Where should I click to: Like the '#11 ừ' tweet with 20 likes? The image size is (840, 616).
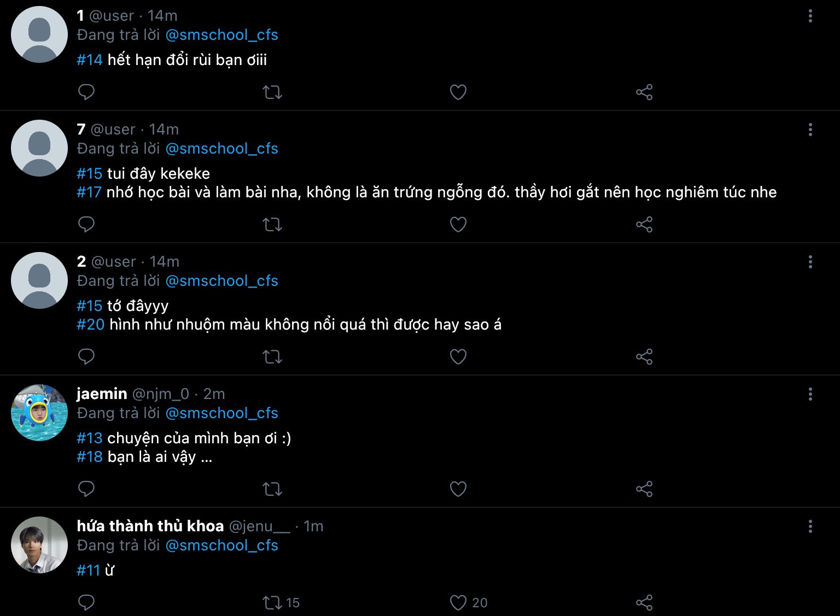pos(458,602)
